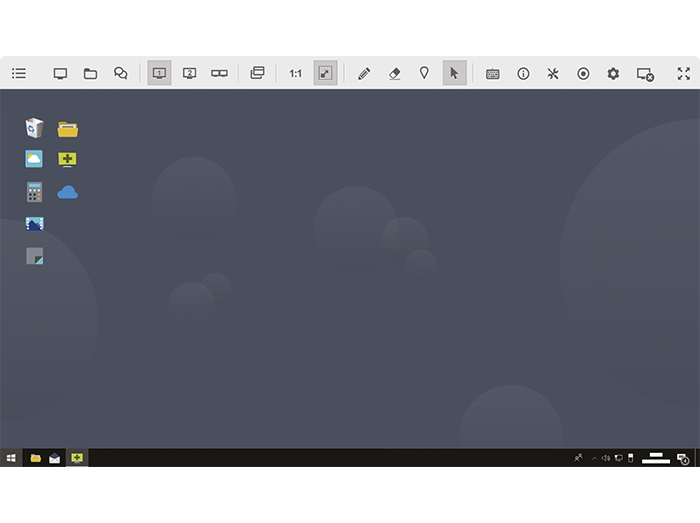This screenshot has height=523, width=700.
Task: Start session recording with the record button
Action: click(x=583, y=73)
